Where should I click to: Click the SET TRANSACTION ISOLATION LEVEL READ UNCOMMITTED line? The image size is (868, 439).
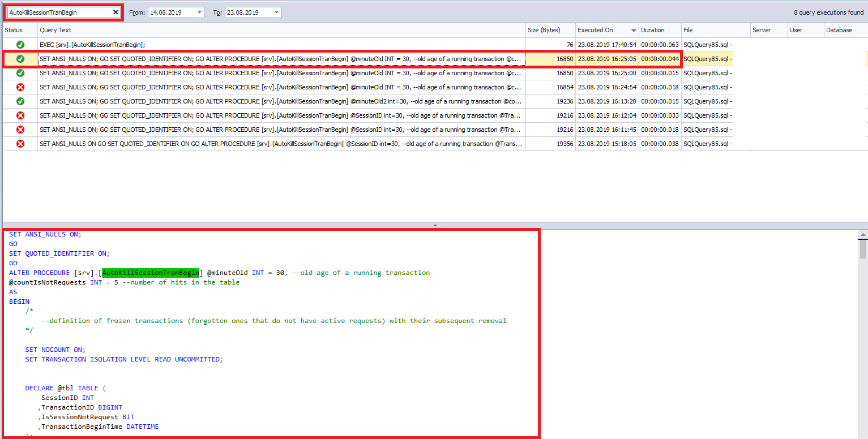[x=125, y=359]
